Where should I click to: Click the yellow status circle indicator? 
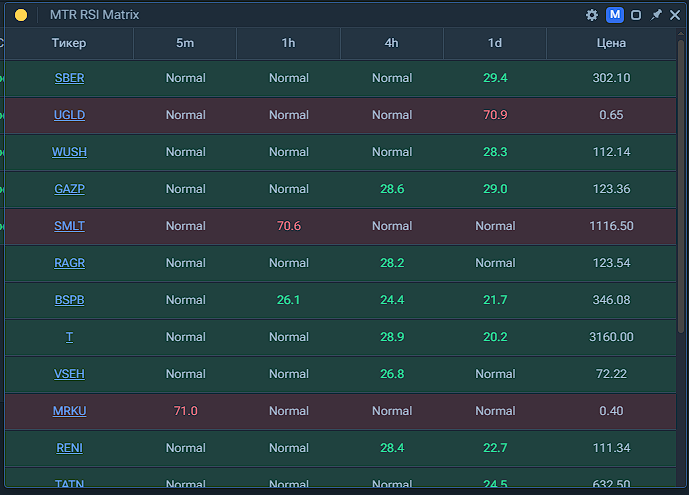point(21,15)
